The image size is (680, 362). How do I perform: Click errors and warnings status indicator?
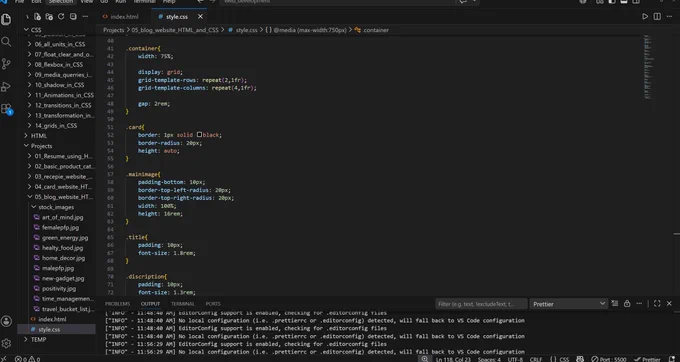(x=28, y=359)
